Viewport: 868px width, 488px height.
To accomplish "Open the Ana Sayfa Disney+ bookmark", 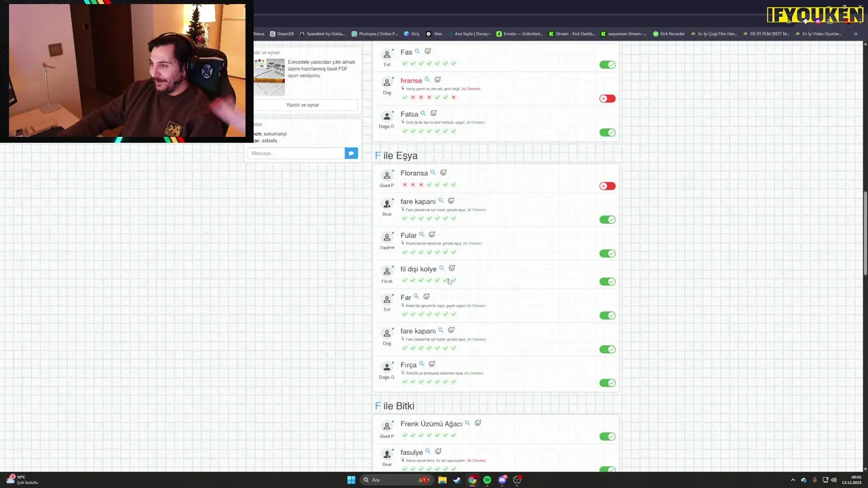I will (469, 33).
